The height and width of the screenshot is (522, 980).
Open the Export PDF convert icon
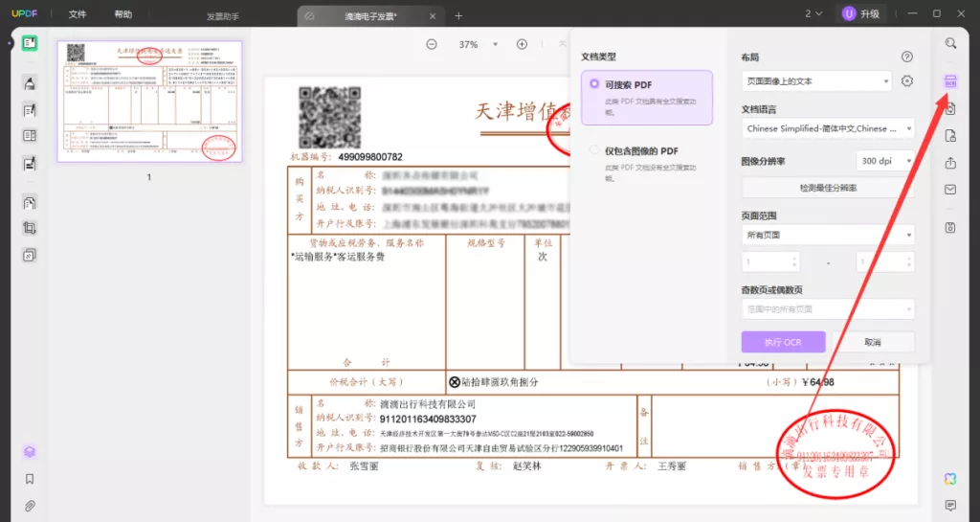coord(950,109)
